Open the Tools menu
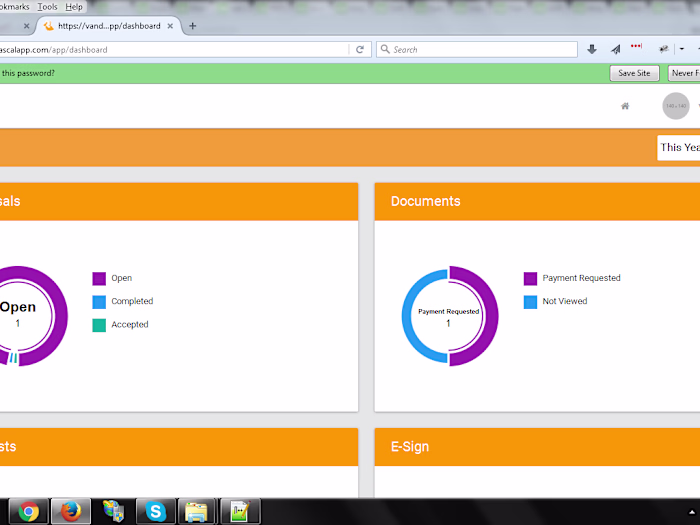 click(47, 7)
